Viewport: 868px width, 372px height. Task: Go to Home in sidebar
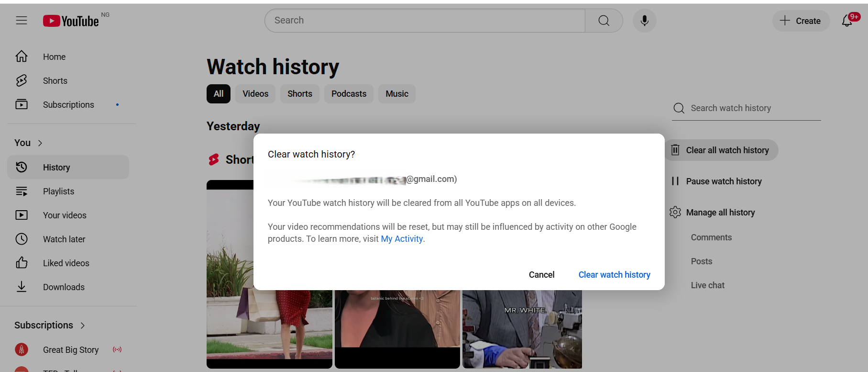68,56
